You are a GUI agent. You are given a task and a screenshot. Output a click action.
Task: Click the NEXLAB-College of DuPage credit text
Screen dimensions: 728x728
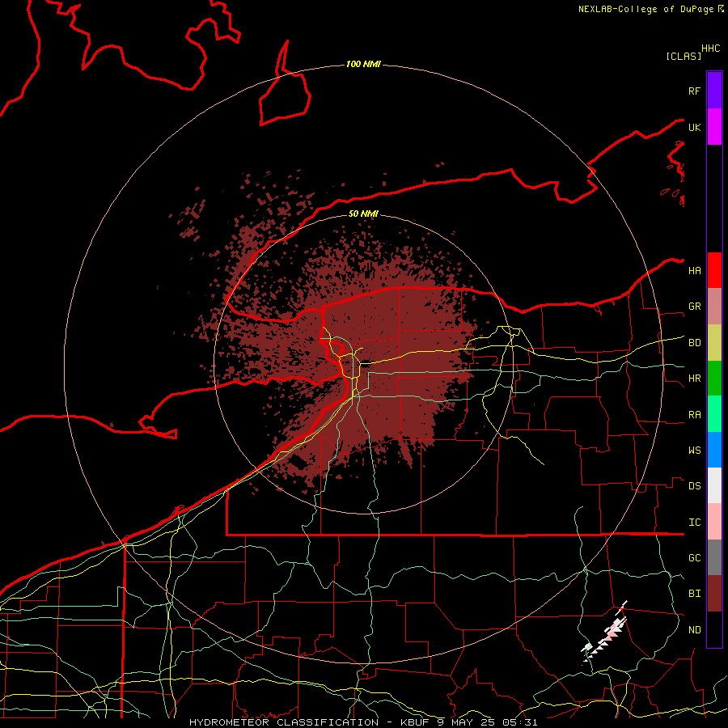click(645, 9)
